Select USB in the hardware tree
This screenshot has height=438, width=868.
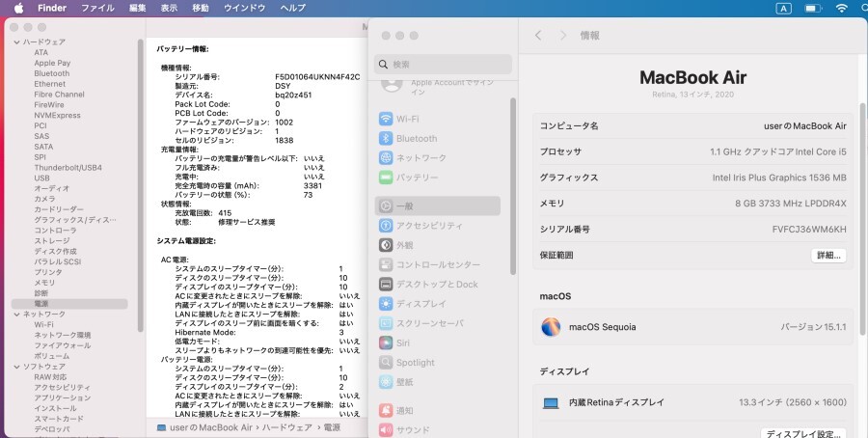[41, 178]
